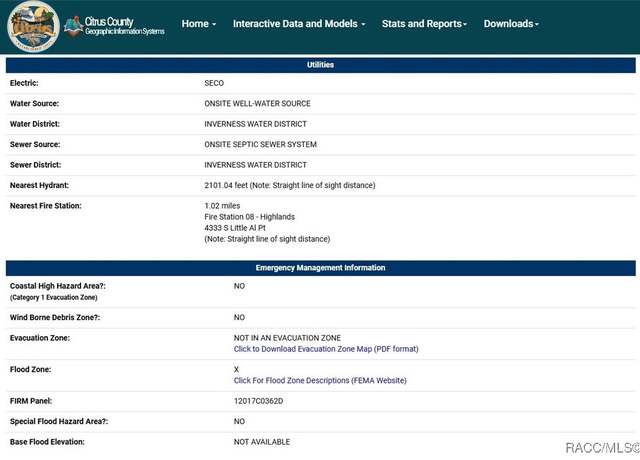This screenshot has width=640, height=460.
Task: Click Emergency Management Information header
Action: click(320, 268)
